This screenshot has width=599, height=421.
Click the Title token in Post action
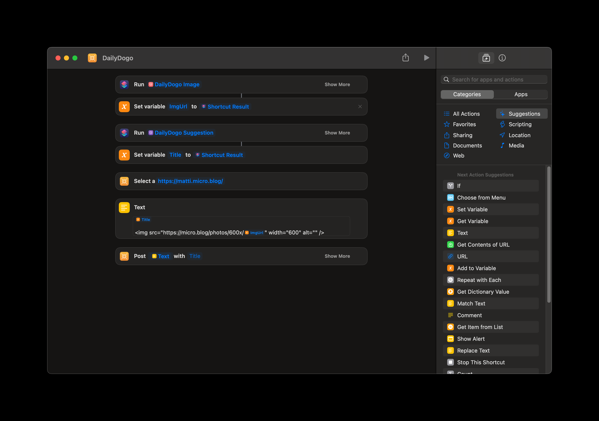(x=195, y=256)
